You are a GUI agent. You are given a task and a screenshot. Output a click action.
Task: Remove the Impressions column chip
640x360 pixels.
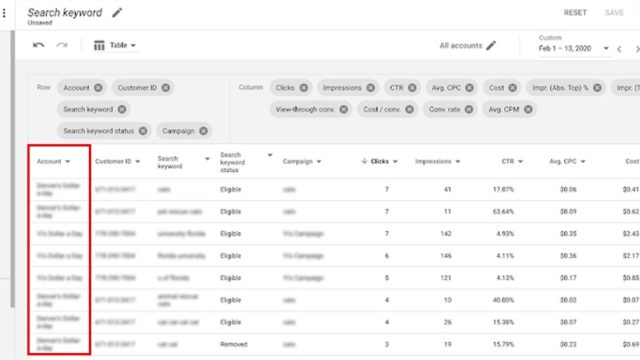pyautogui.click(x=371, y=88)
